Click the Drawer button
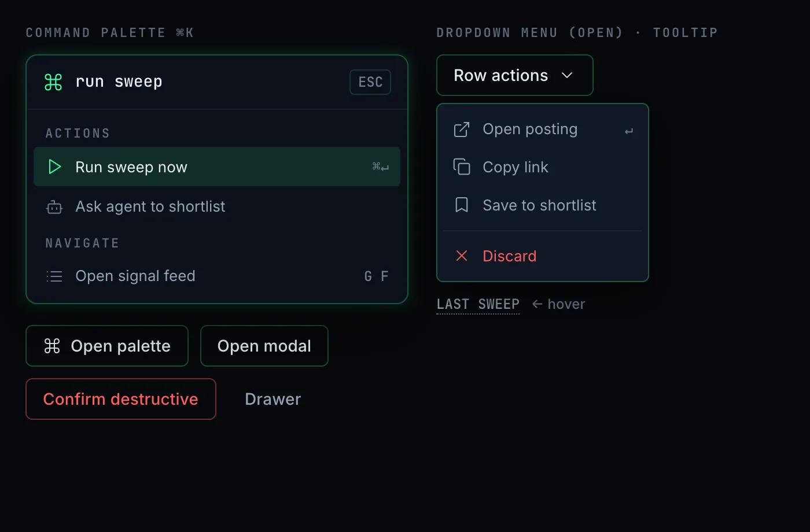 273,399
